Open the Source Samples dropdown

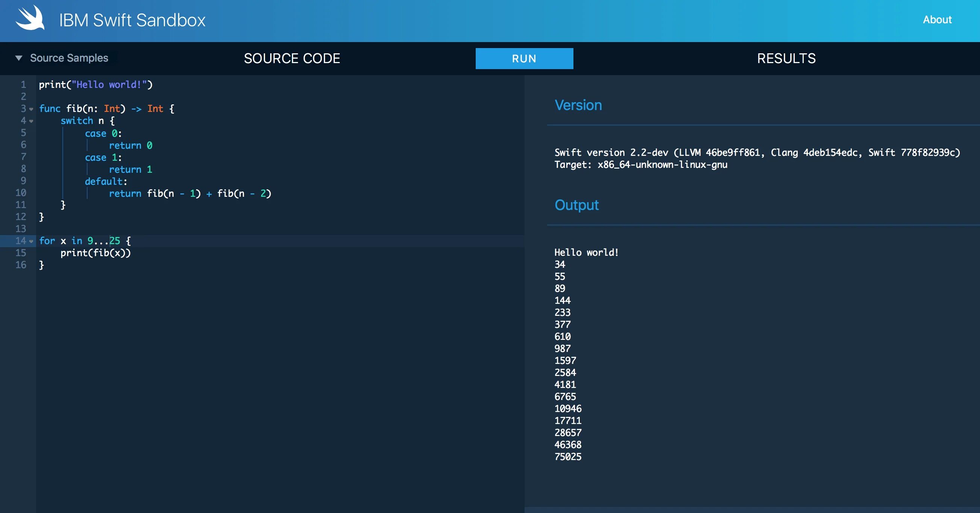(63, 58)
